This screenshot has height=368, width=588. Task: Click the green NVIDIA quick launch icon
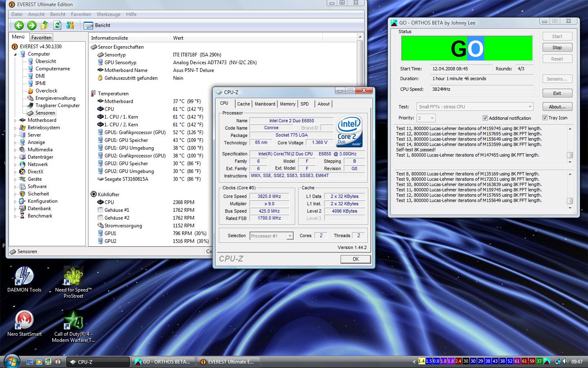coord(48,362)
